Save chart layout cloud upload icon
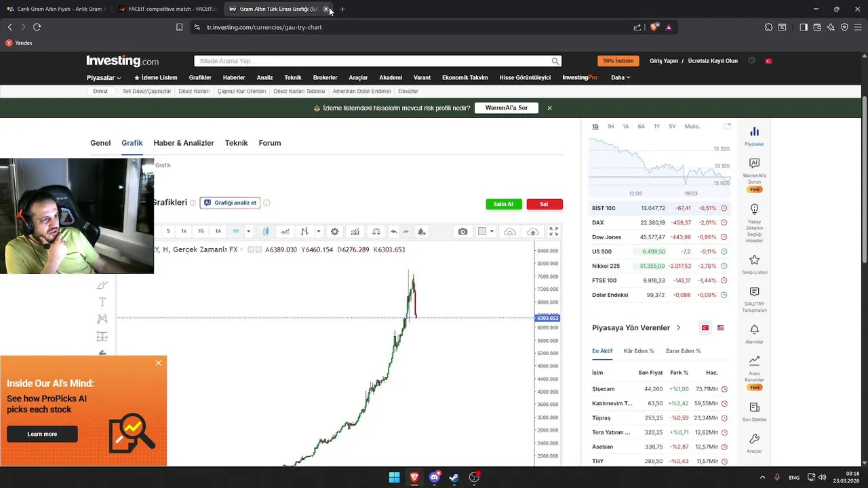The height and width of the screenshot is (488, 868). point(533,231)
